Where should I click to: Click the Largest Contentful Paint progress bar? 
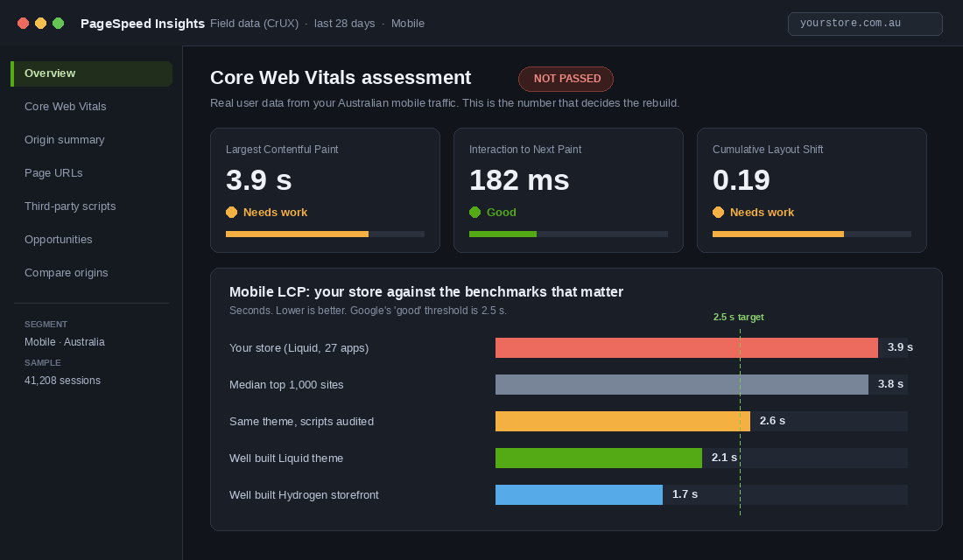pyautogui.click(x=325, y=234)
